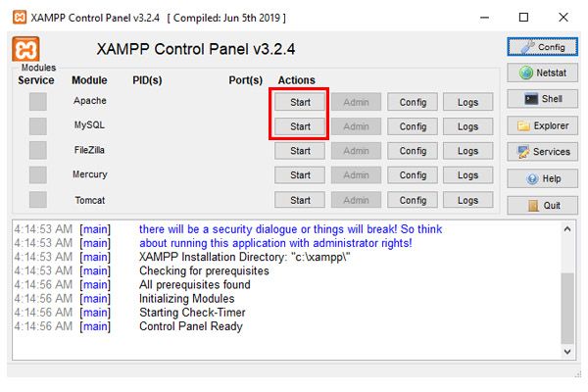588x392 pixels.
Task: Click the Quit button with door icon
Action: [542, 206]
